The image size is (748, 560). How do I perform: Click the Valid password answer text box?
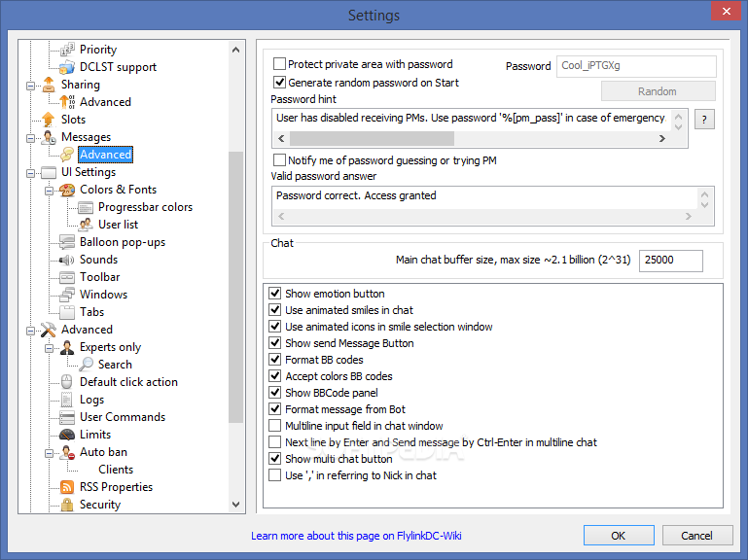tap(493, 205)
